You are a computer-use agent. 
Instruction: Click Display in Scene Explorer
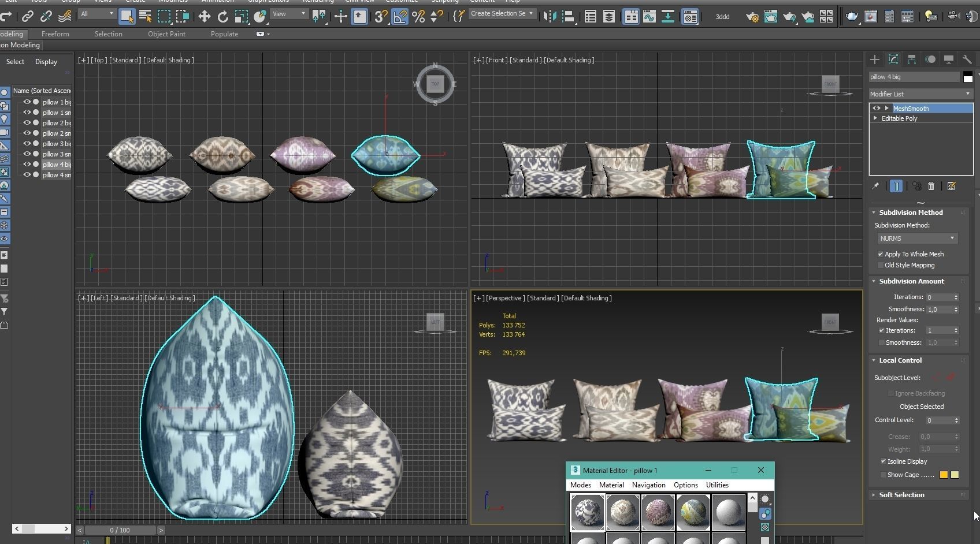(x=46, y=62)
